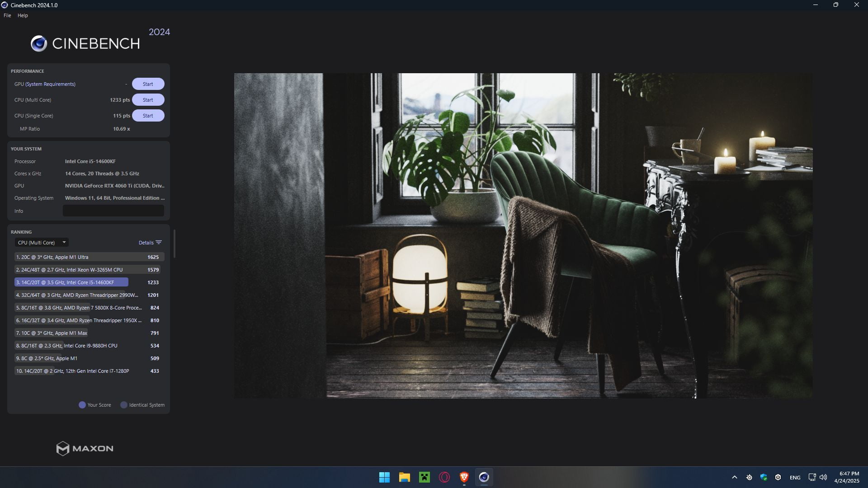
Task: Start the CPU Single Core test
Action: pyautogui.click(x=148, y=116)
